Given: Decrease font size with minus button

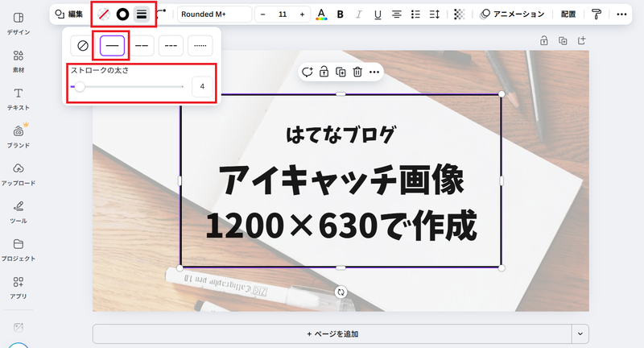Looking at the screenshot, I should tap(263, 14).
